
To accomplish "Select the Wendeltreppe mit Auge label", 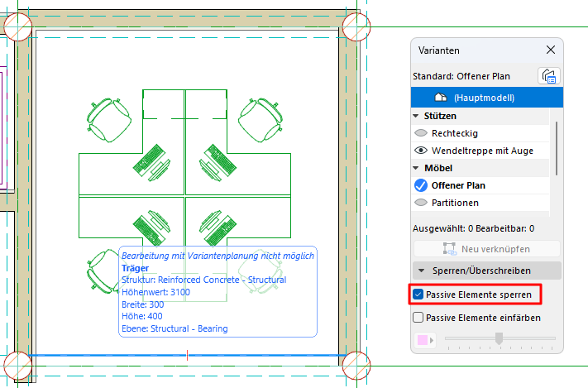I will [x=482, y=151].
